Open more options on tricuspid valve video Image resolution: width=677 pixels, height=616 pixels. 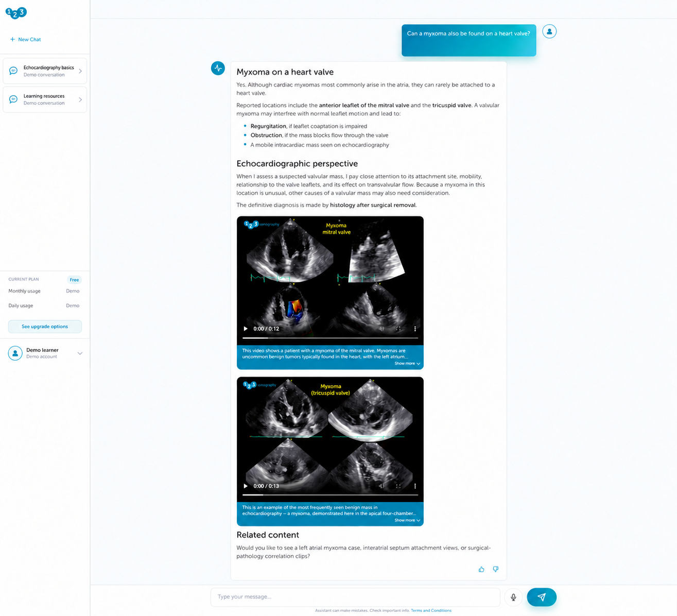coord(415,486)
